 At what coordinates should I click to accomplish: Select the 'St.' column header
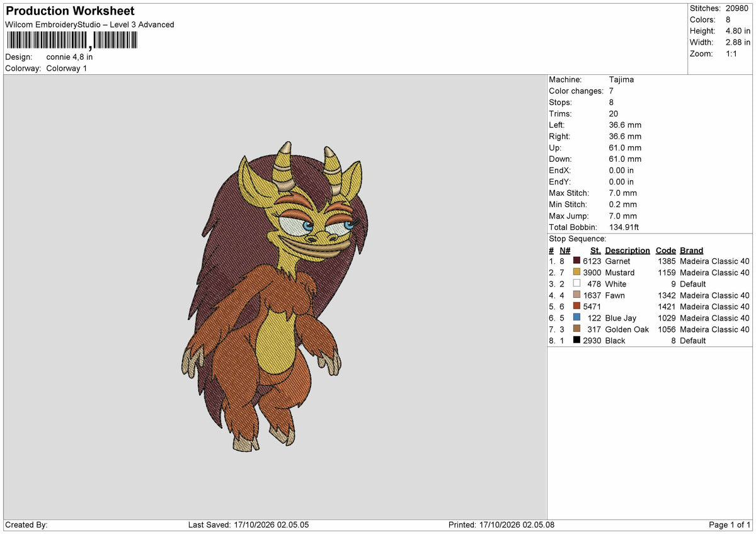coord(596,250)
